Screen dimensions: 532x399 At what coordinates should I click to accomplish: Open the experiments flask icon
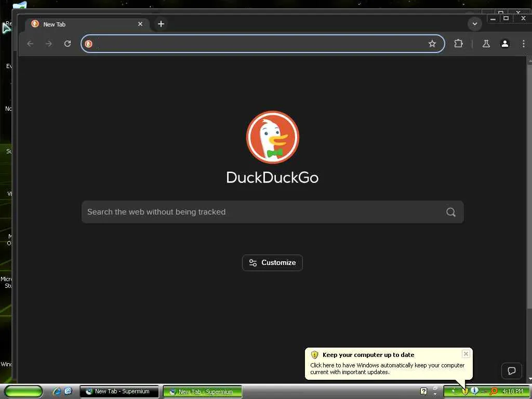click(486, 44)
